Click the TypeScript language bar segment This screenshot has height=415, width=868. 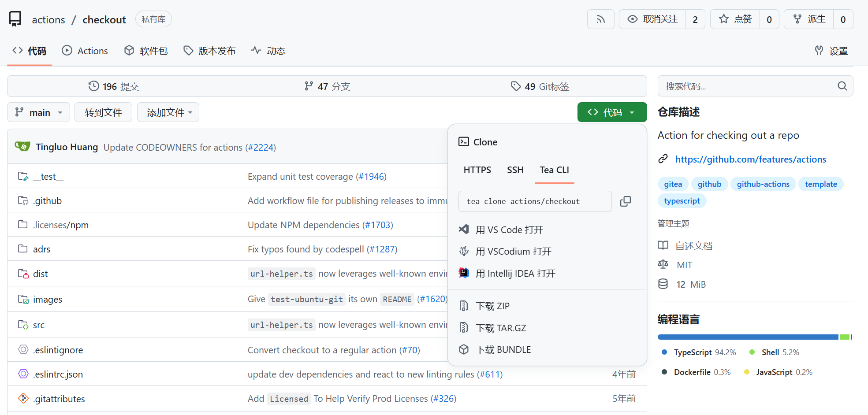(748, 337)
